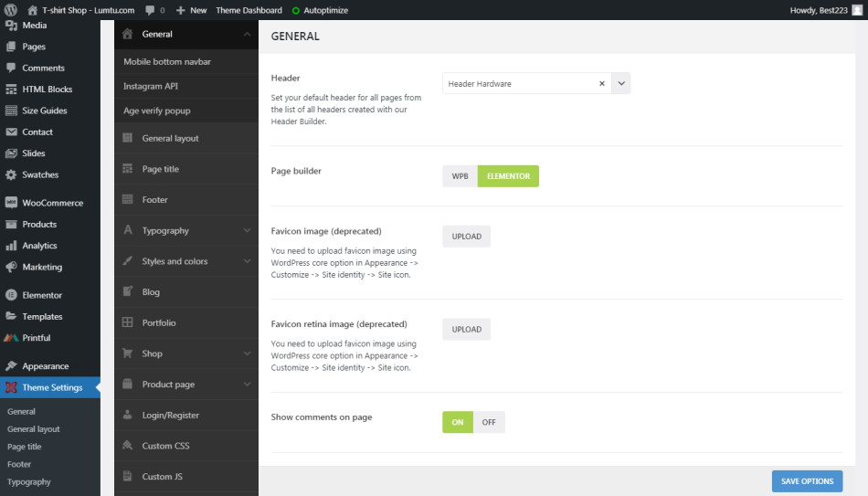Click the Autoptimize green status icon
Screen dimensions: 868x496
tap(295, 11)
